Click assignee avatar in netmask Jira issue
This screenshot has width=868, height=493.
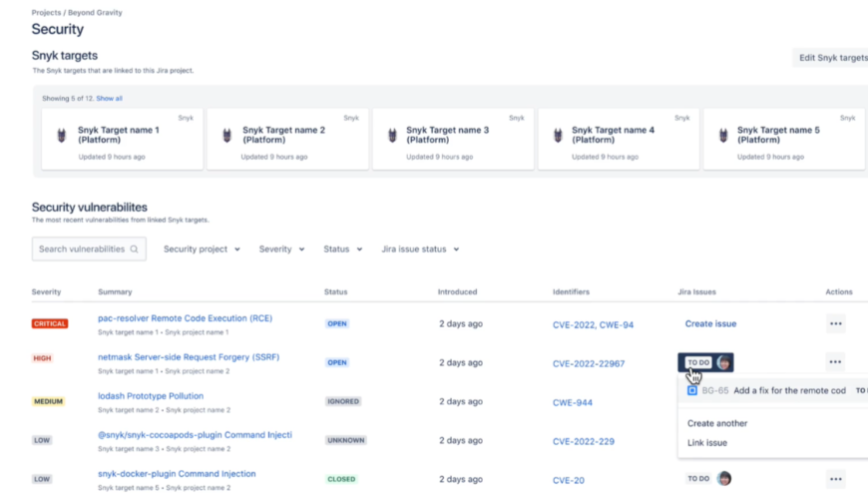click(724, 362)
